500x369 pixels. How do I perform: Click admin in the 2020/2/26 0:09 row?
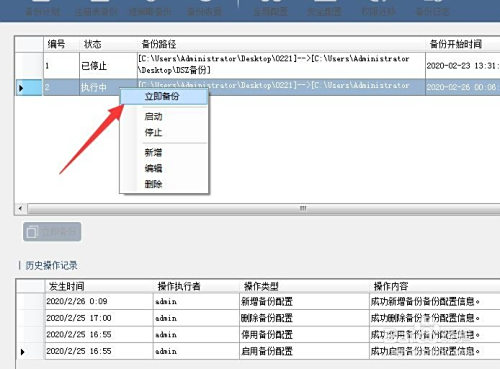coord(196,301)
